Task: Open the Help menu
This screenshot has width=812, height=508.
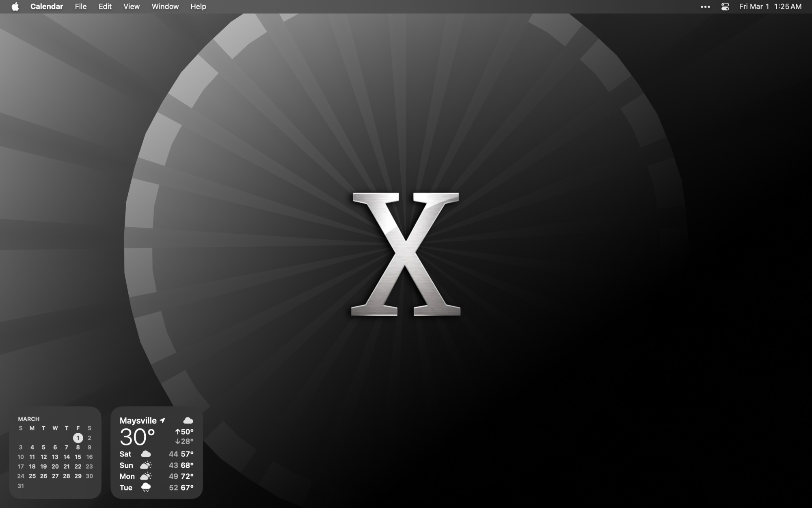Action: 198,7
